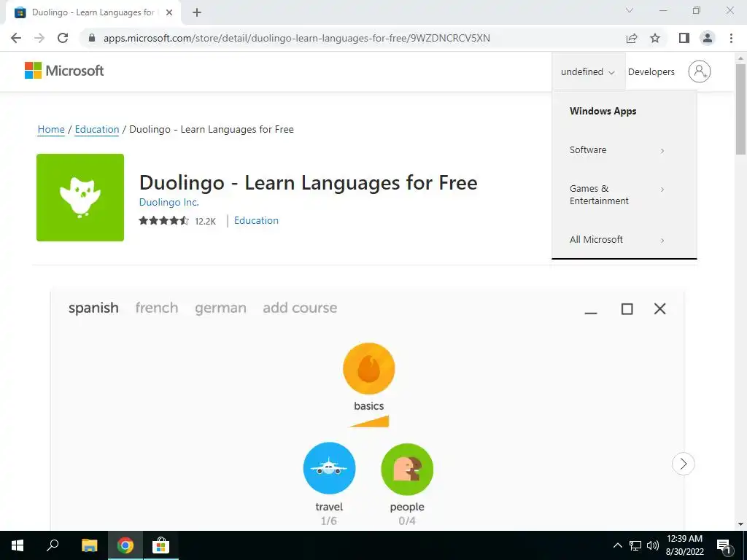
Task: Click the travel airplane lesson icon
Action: click(329, 468)
